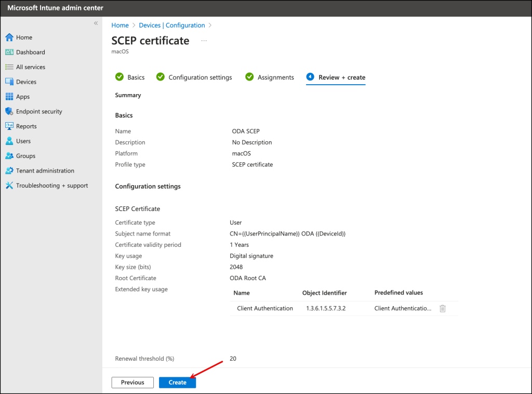This screenshot has height=394, width=532.
Task: Click the Users icon in sidebar
Action: (9, 141)
